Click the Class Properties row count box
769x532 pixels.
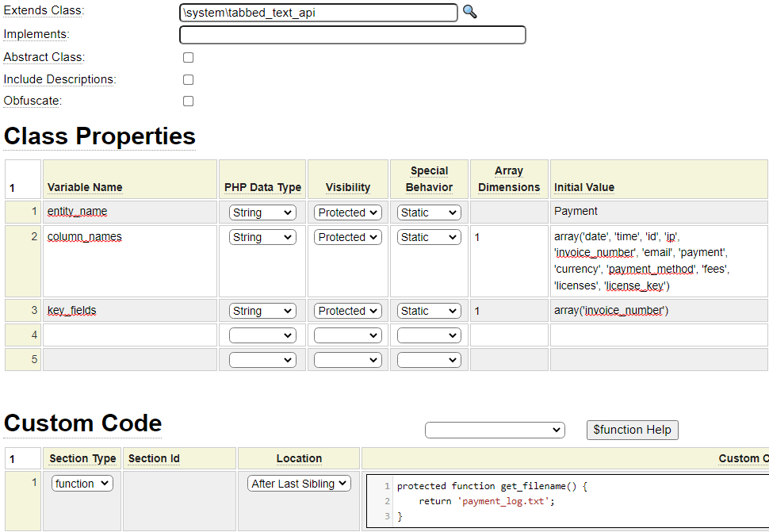click(x=22, y=179)
